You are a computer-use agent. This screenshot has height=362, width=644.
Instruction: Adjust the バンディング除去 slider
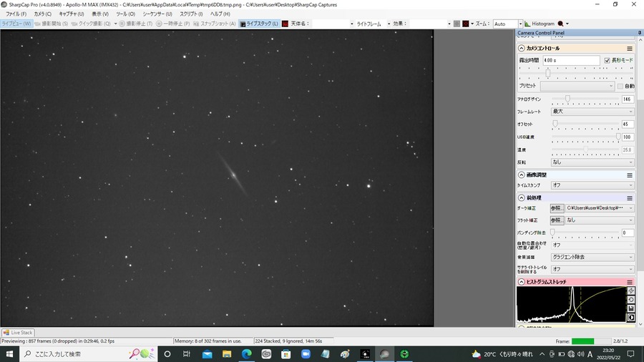pos(552,233)
